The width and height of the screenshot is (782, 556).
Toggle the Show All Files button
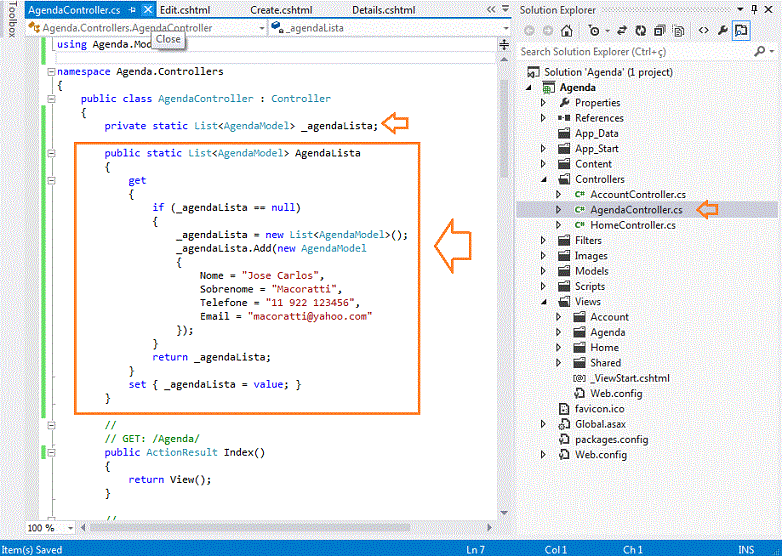coord(678,31)
